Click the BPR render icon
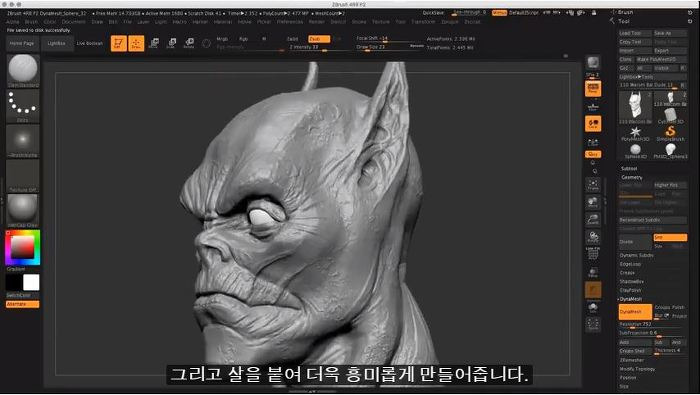The image size is (700, 395). [x=593, y=62]
